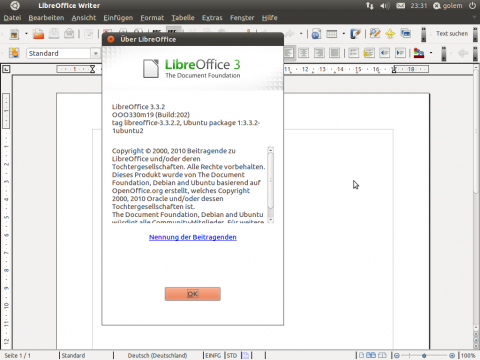This screenshot has height=360, width=480.
Task: Toggle the Show Draw Functions icon
Action: coord(355,34)
